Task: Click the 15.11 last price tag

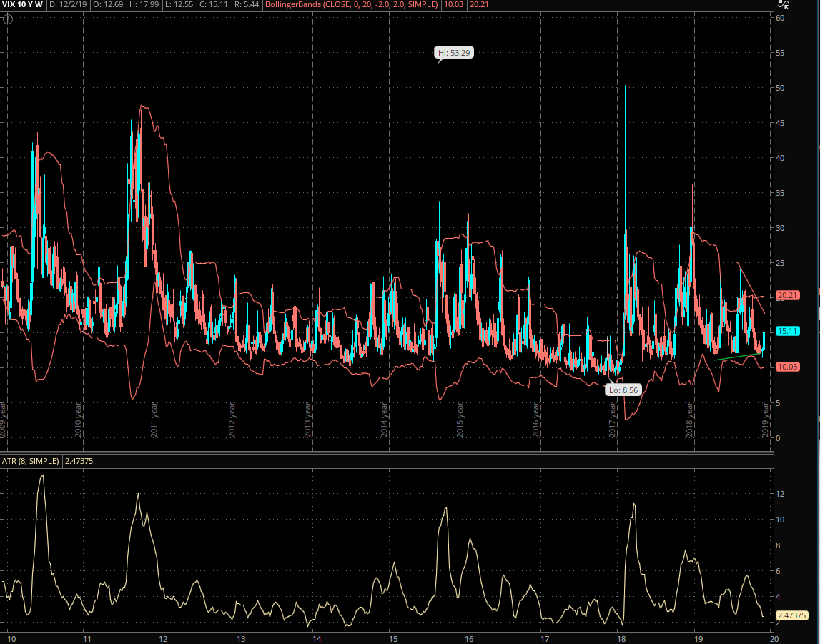Action: tap(787, 331)
